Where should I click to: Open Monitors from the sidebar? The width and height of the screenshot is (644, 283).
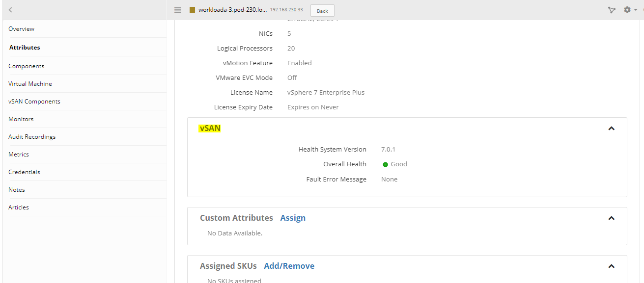tap(21, 119)
